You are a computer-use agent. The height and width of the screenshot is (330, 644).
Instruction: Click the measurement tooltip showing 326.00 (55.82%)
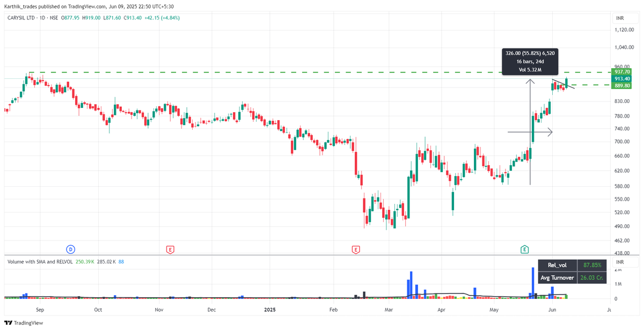point(531,62)
